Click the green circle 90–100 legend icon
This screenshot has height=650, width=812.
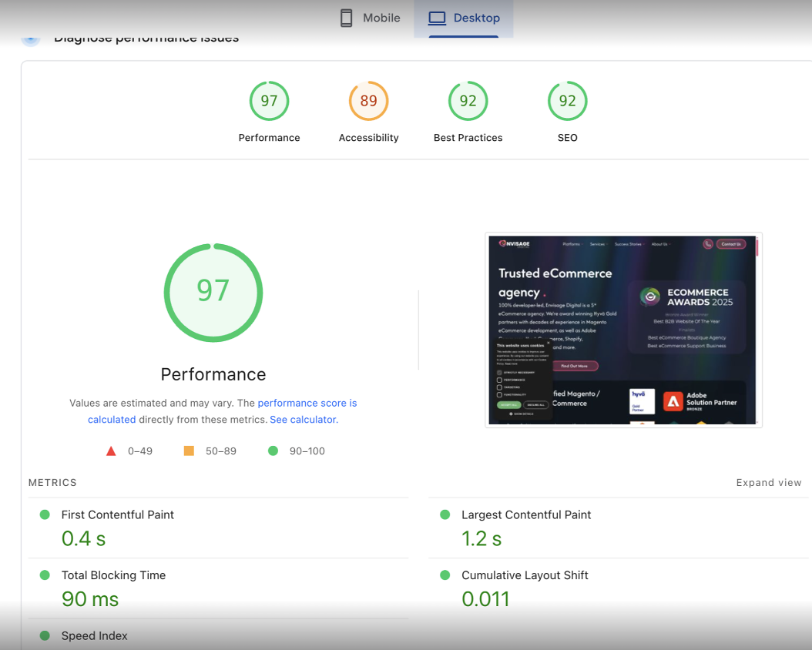pos(273,451)
